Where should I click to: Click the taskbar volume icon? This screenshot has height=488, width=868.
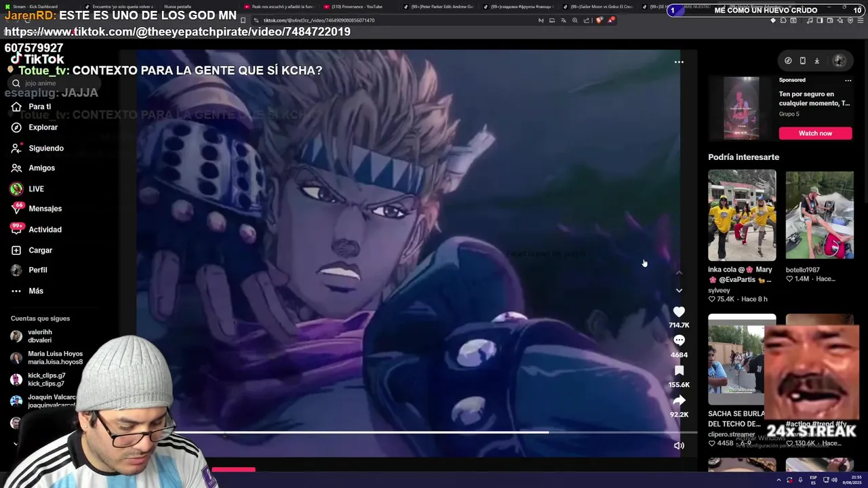834,480
